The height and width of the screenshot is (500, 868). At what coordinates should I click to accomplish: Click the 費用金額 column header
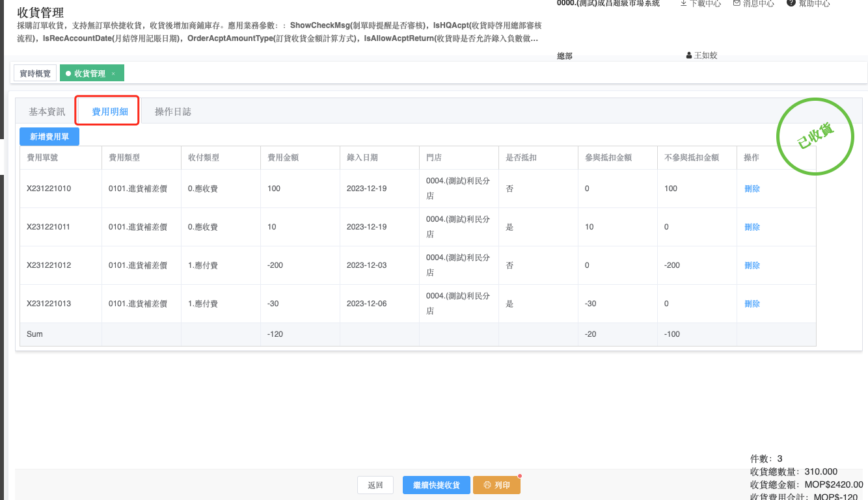pyautogui.click(x=283, y=157)
